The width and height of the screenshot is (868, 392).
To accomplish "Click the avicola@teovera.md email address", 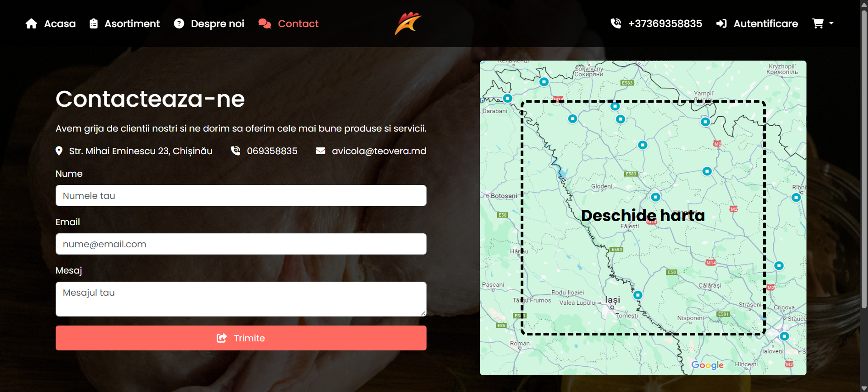I will click(x=379, y=151).
